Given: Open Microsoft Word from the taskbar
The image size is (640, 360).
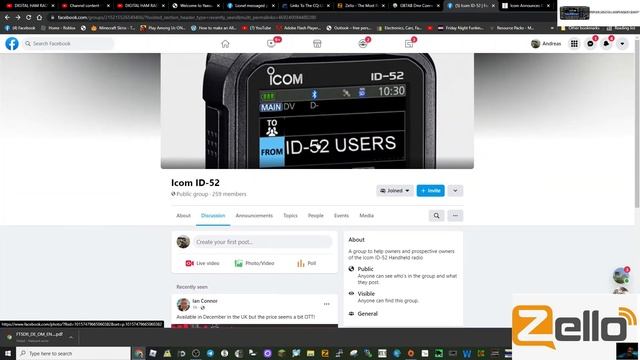Looking at the screenshot, I should pyautogui.click(x=467, y=353).
